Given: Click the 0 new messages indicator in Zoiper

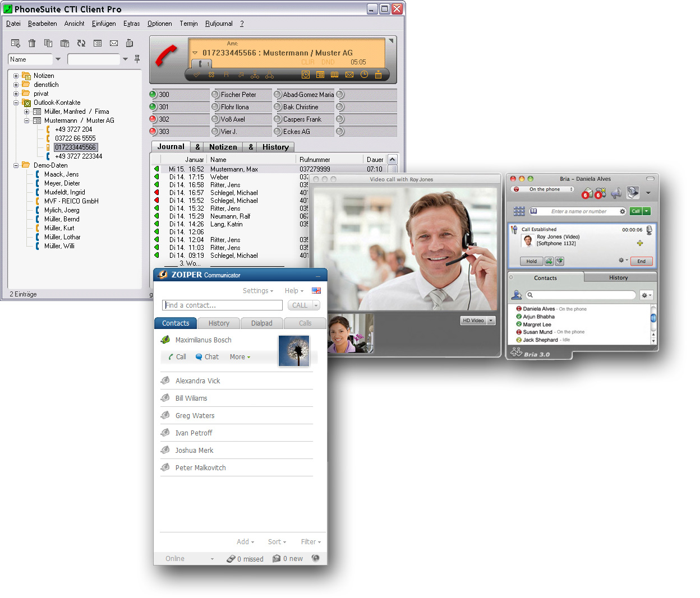Looking at the screenshot, I should click(x=288, y=559).
